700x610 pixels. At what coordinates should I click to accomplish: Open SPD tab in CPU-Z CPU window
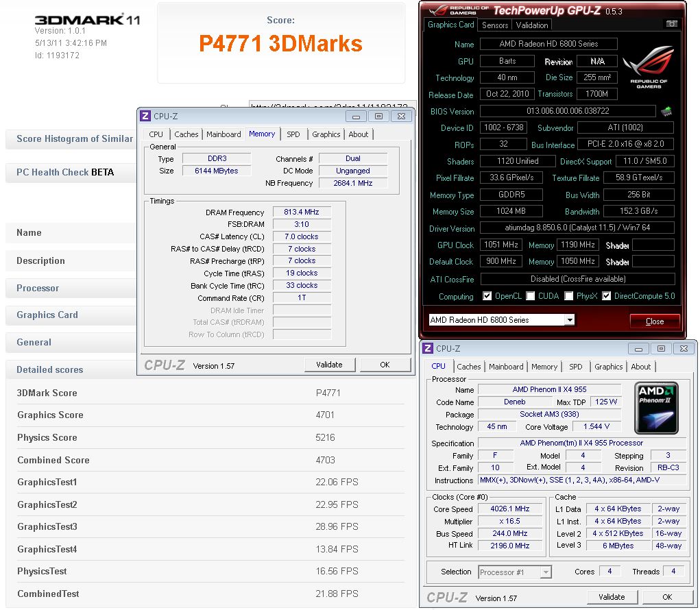click(x=575, y=367)
